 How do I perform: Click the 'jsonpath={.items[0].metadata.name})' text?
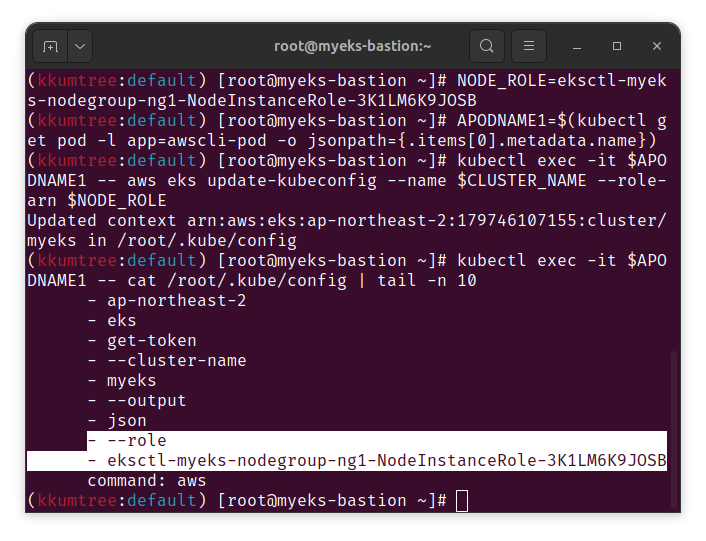click(482, 141)
